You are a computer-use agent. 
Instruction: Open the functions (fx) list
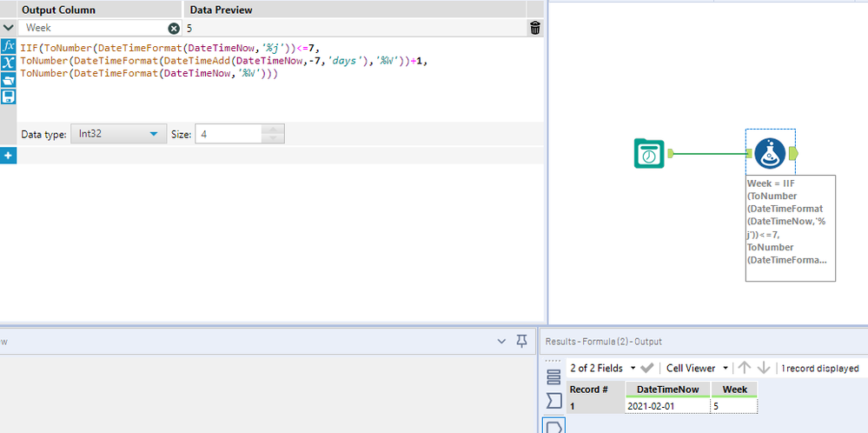9,46
